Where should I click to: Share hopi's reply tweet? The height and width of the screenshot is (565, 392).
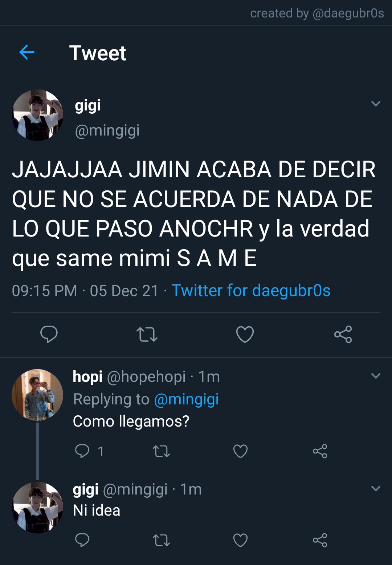click(x=320, y=451)
